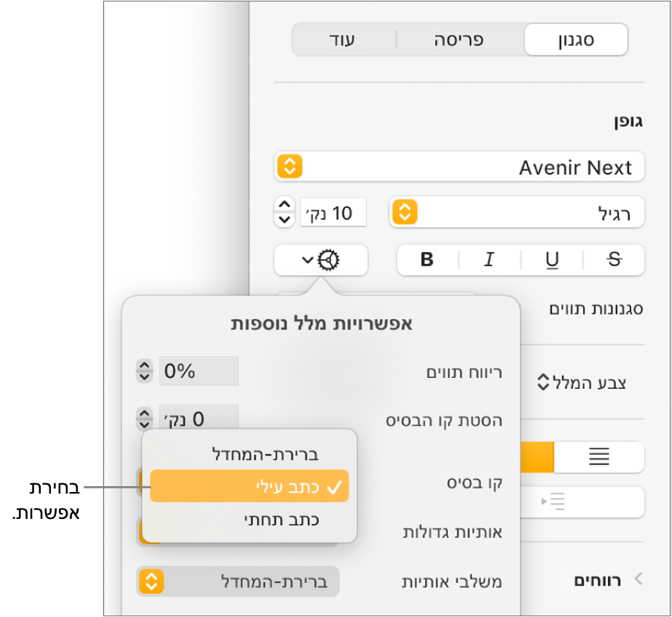Click the הסטת קו הבסיס value field
The width and height of the screenshot is (672, 617).
[x=199, y=417]
